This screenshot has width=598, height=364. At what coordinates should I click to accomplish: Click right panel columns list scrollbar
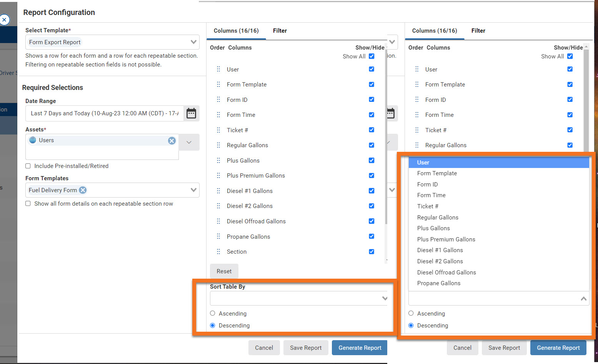coord(586,100)
